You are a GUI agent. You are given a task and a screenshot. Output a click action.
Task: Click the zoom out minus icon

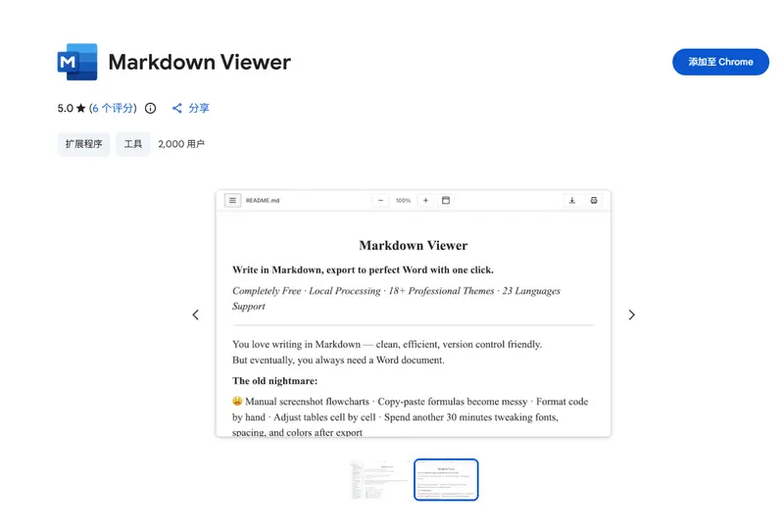tap(380, 200)
